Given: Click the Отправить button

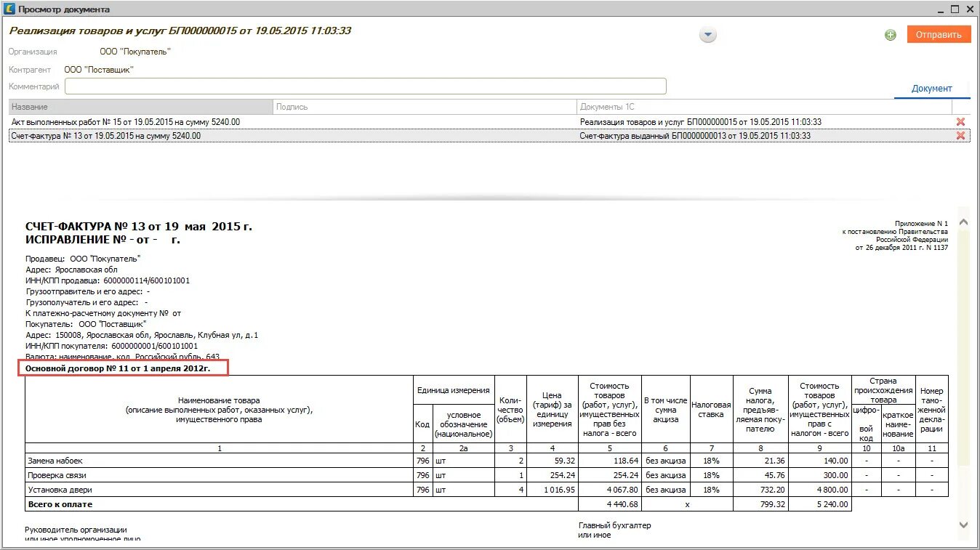Looking at the screenshot, I should coord(939,34).
